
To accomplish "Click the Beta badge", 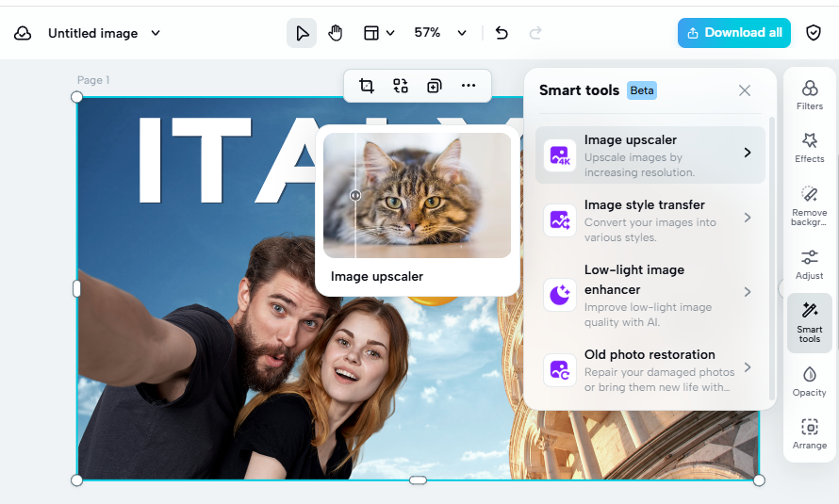I will [x=642, y=90].
